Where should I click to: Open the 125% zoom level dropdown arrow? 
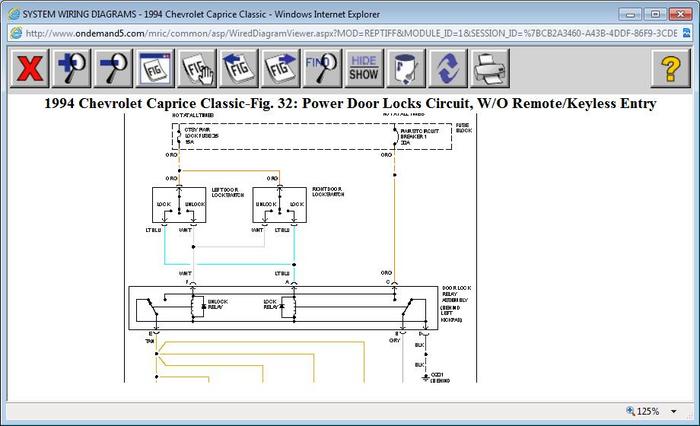(673, 411)
